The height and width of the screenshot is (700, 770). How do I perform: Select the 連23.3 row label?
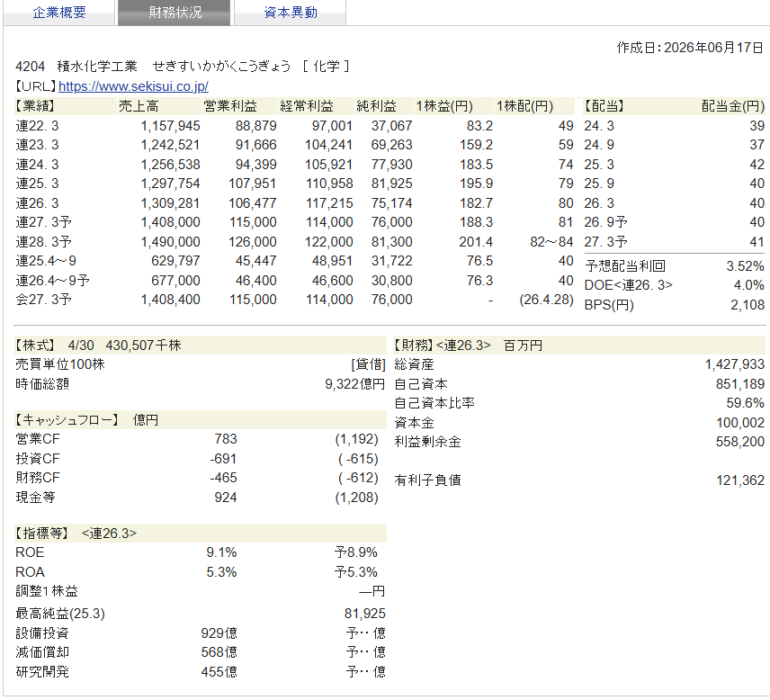click(37, 145)
